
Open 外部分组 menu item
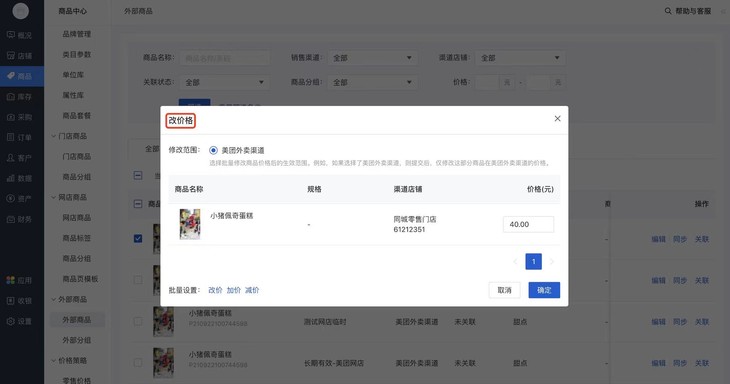click(77, 340)
